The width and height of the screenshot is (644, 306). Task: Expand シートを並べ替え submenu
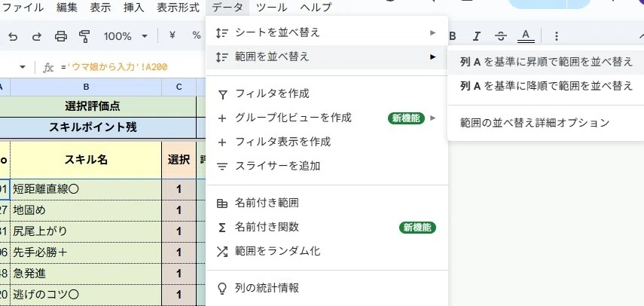pyautogui.click(x=326, y=32)
